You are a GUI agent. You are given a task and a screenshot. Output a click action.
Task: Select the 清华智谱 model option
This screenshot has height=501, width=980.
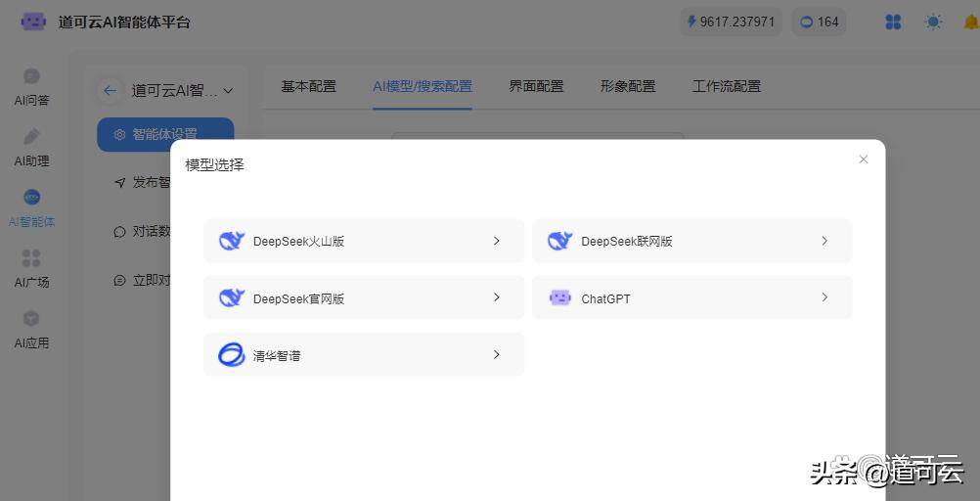[363, 355]
